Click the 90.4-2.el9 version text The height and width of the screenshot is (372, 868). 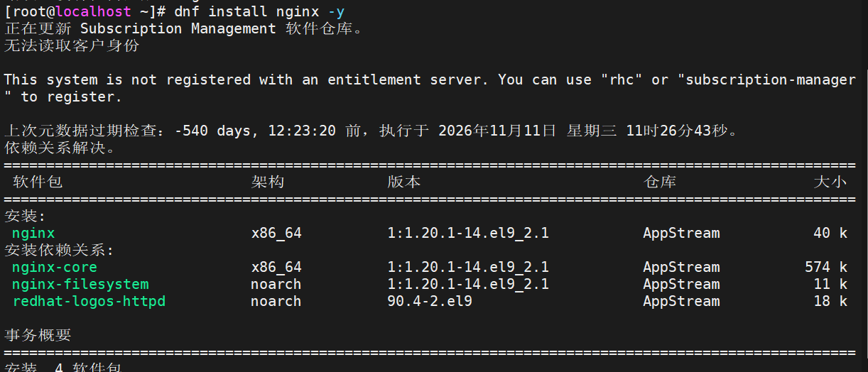(430, 301)
